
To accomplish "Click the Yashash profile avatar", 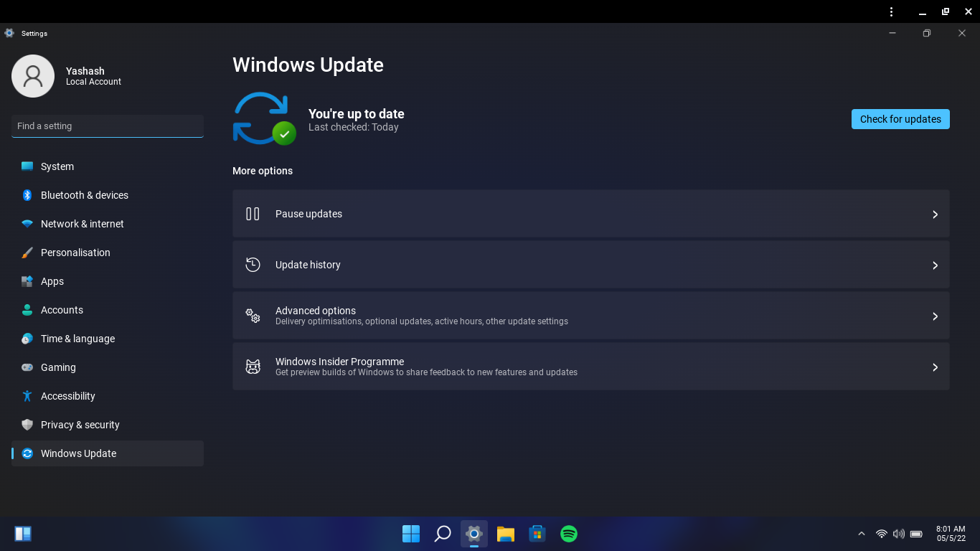I will tap(33, 75).
